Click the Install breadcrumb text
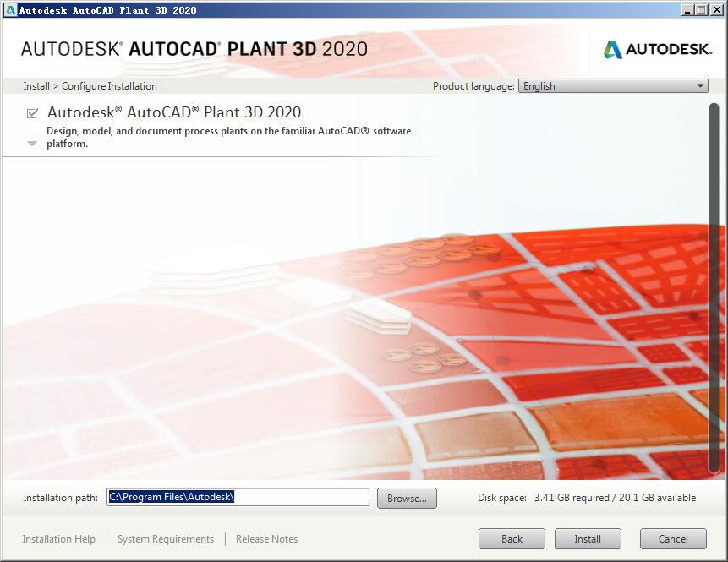728x562 pixels. [36, 86]
